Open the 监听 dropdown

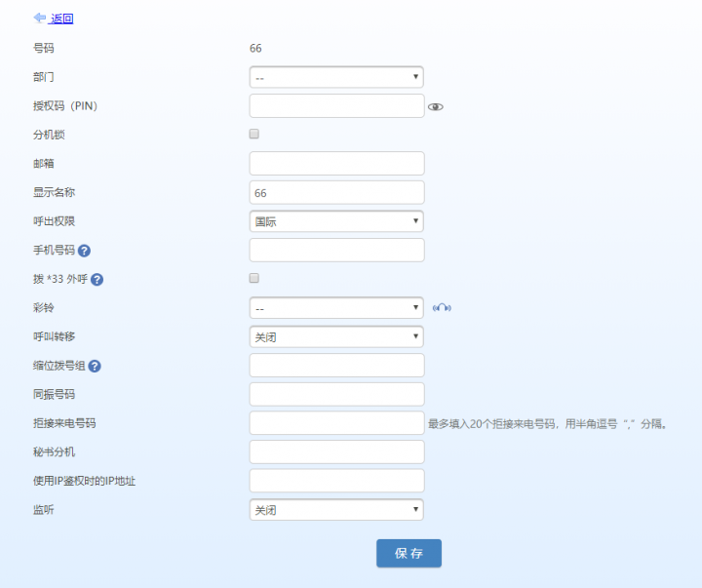[336, 510]
